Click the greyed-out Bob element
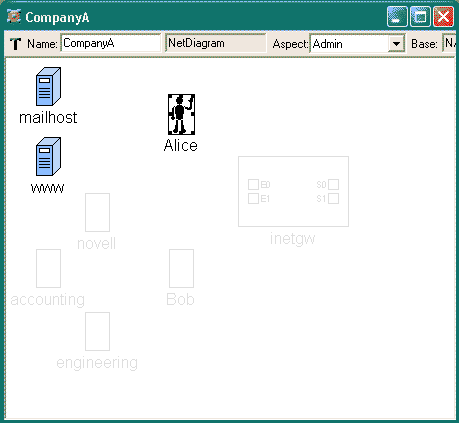459x423 pixels. [x=181, y=268]
